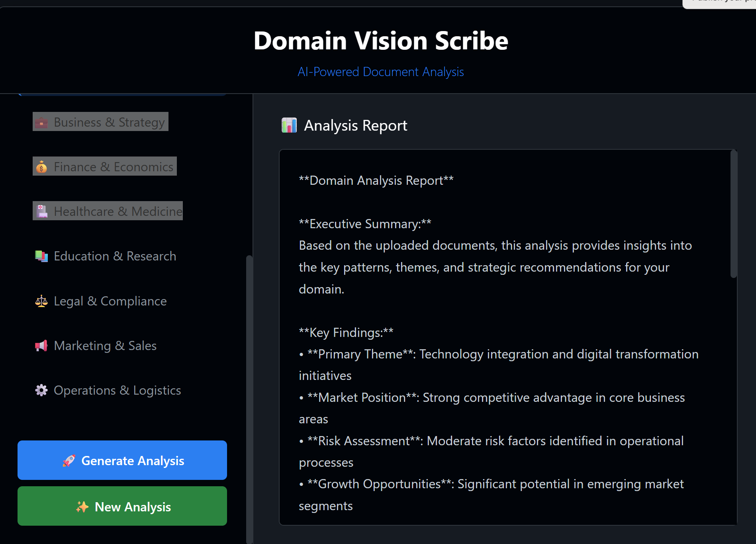The image size is (756, 544).
Task: Click the sidebar vertical scrollbar
Action: point(249,399)
